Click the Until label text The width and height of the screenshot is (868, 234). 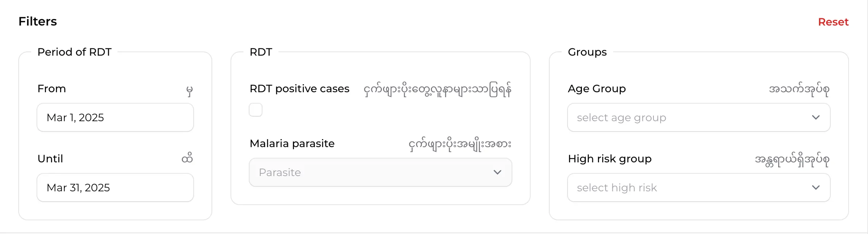(x=50, y=159)
